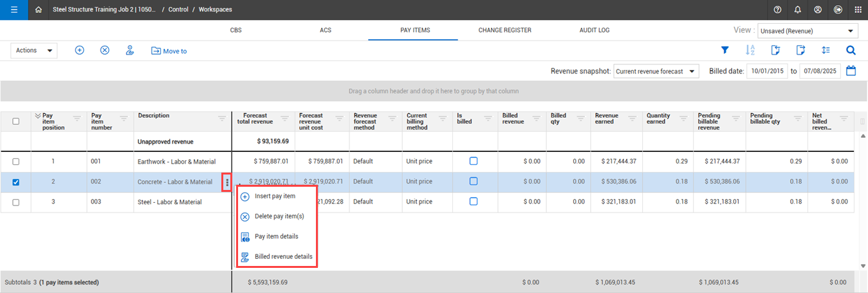Screen dimensions: 868x293
Task: Click the help question mark icon
Action: (x=778, y=10)
